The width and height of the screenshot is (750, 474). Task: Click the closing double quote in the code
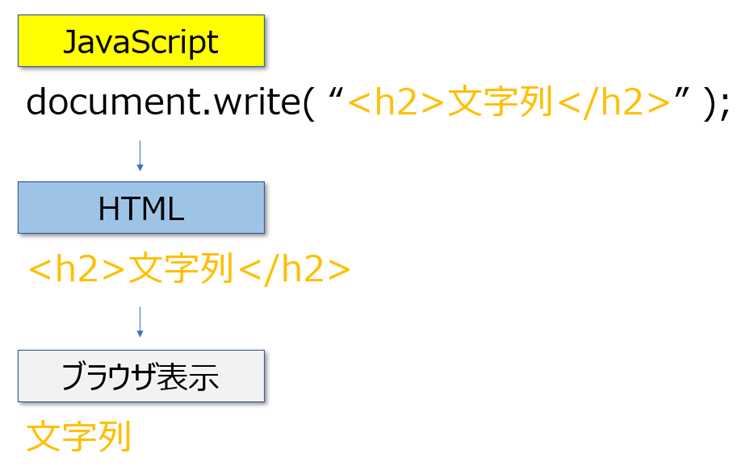click(682, 95)
